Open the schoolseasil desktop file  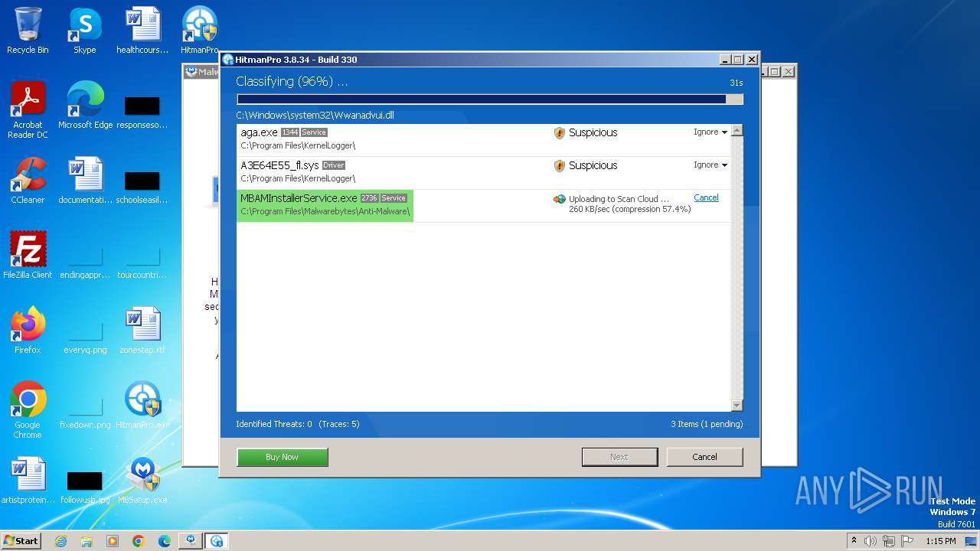point(142,185)
